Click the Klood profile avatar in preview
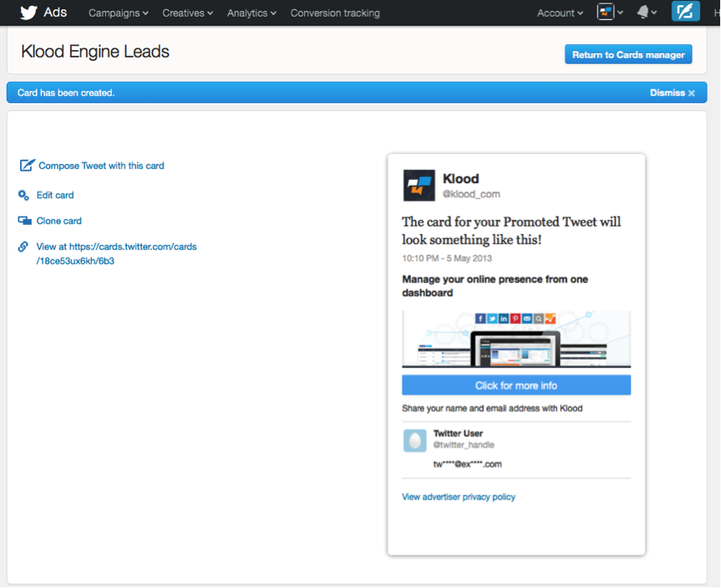Viewport: 721px width, 588px height. point(419,185)
